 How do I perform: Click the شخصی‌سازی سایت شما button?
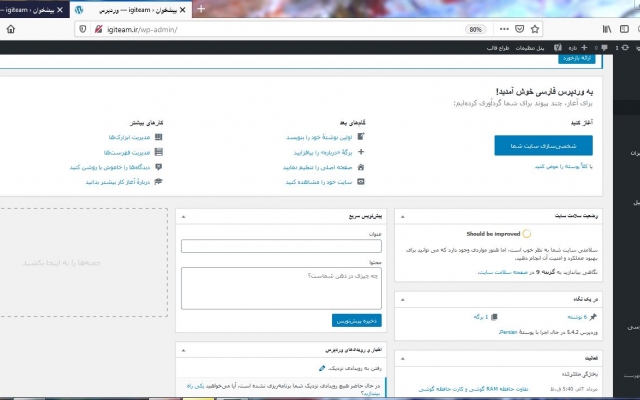click(543, 146)
